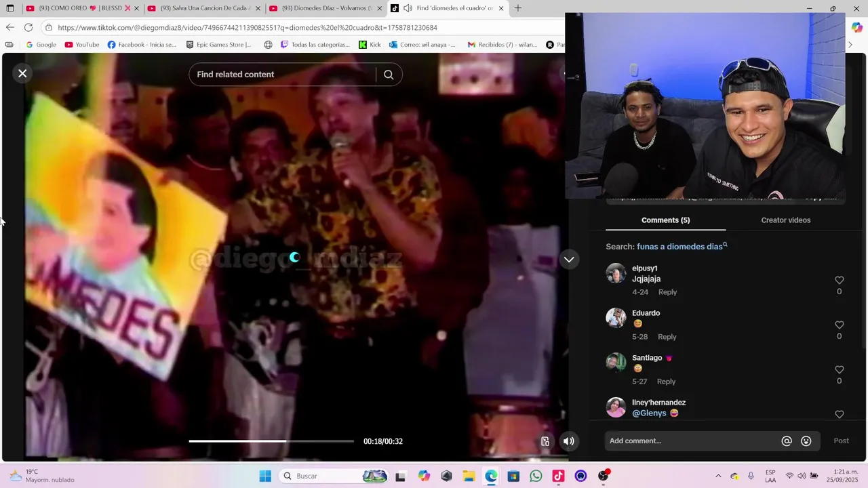Switch to Diomedes Díaz - Volvamos tab

tap(325, 8)
